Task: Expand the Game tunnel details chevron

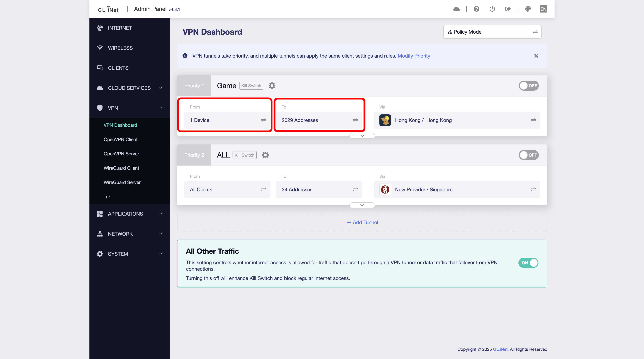Action: point(362,136)
